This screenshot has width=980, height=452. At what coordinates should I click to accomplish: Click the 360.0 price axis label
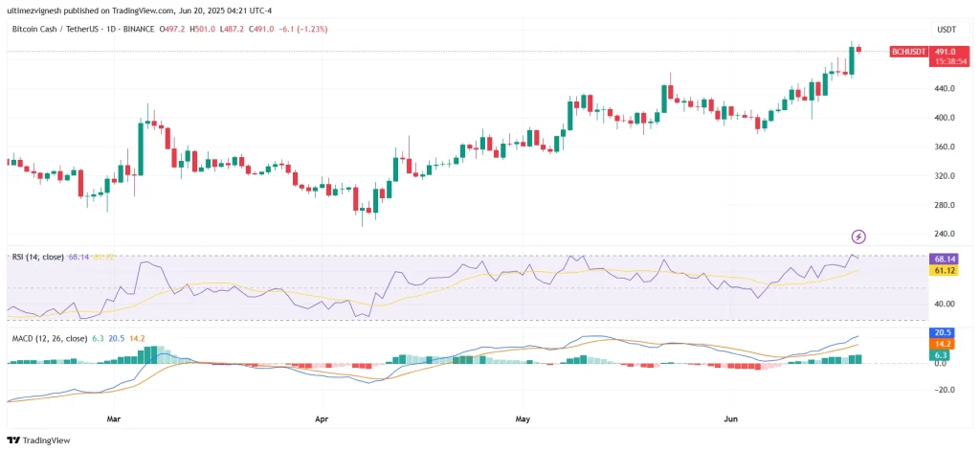point(945,147)
